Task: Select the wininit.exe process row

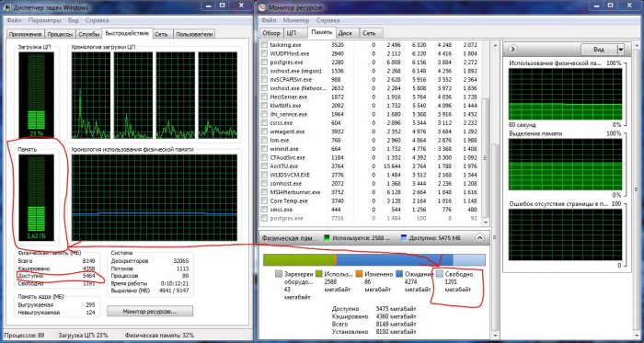Action: coord(371,149)
